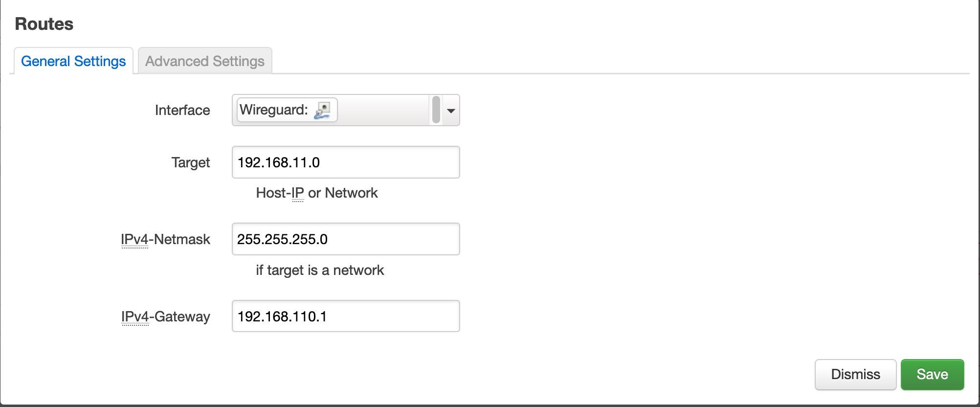Viewport: 980px width, 407px height.
Task: Focus the IPv4-Gateway field showing 192.168.110.1
Action: pyautogui.click(x=345, y=317)
